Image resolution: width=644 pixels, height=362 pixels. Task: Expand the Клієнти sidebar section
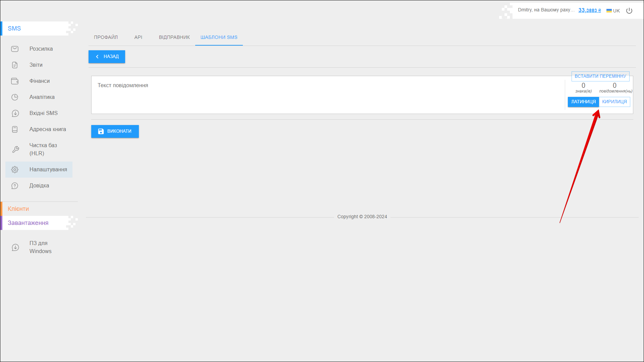(18, 209)
